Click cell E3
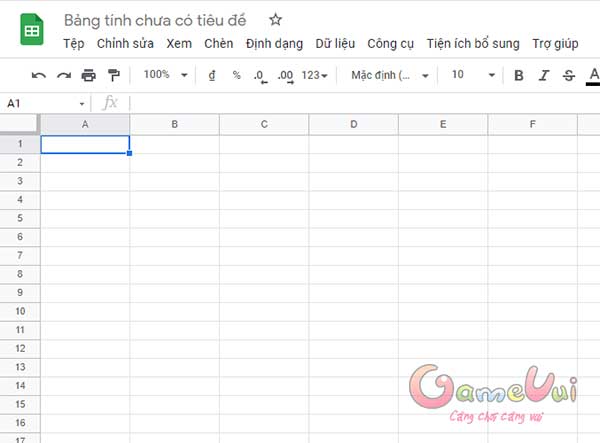The image size is (600, 443). (443, 182)
